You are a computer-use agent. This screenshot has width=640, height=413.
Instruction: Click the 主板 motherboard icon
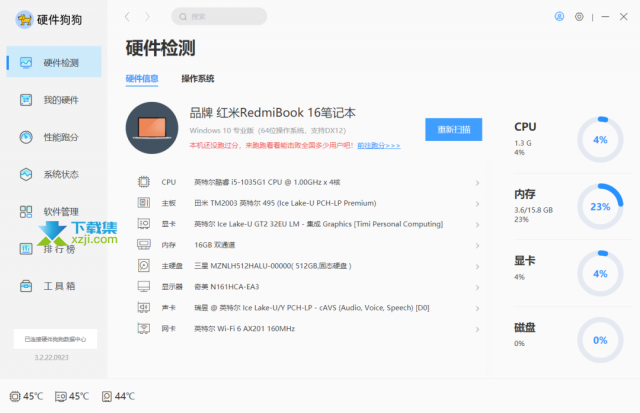coord(144,202)
